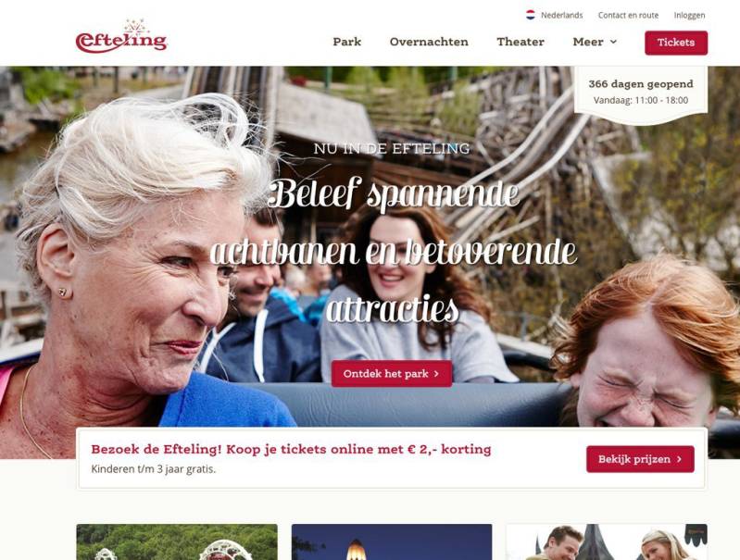The height and width of the screenshot is (560, 740).
Task: Open the forest attraction thumbnail card
Action: [x=177, y=542]
